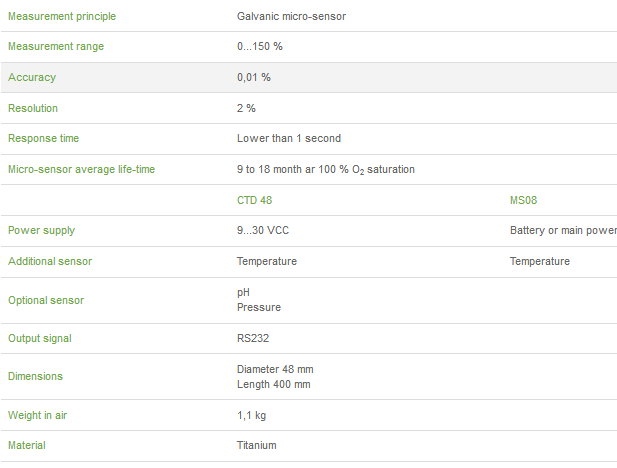Select the Measurement range label
The width and height of the screenshot is (617, 468).
coord(55,46)
